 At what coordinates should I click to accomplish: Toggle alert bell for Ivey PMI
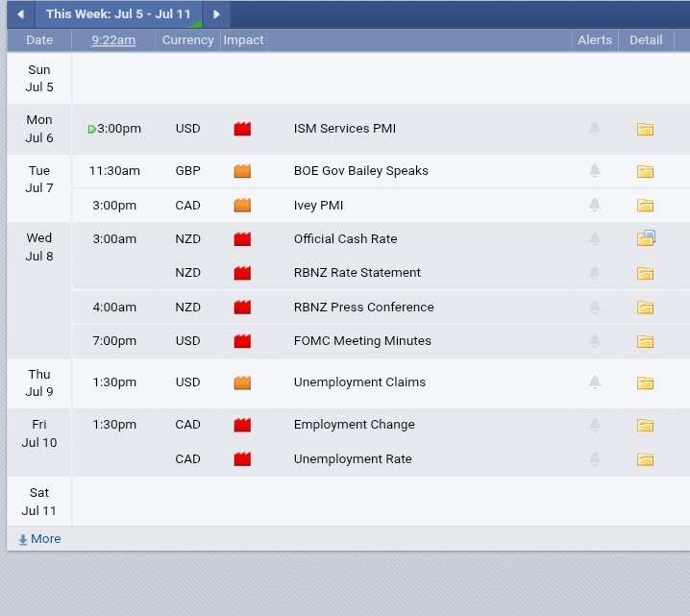coord(595,205)
